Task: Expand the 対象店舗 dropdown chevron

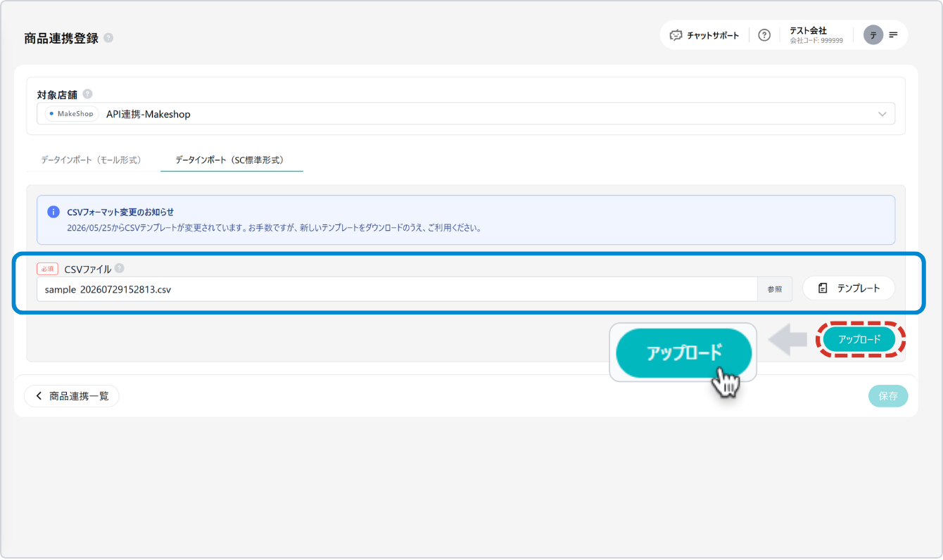Action: coord(882,114)
